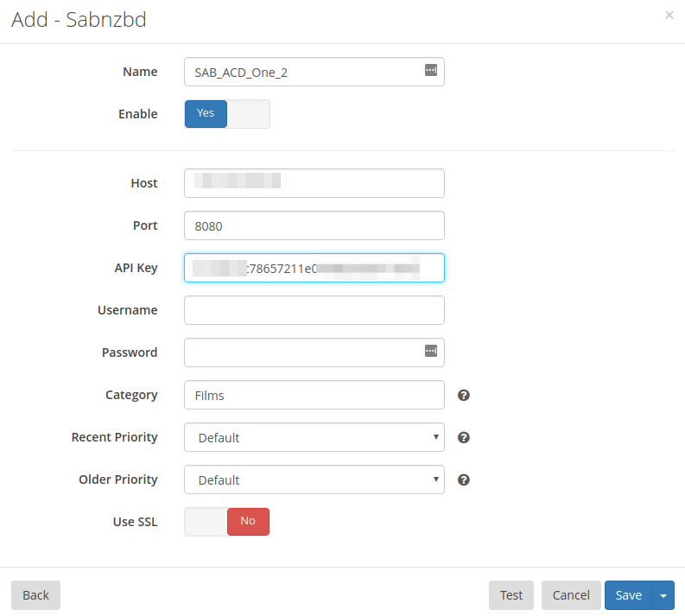Screen dimensions: 685x616
Task: Open the Recent Priority dropdown
Action: (314, 437)
